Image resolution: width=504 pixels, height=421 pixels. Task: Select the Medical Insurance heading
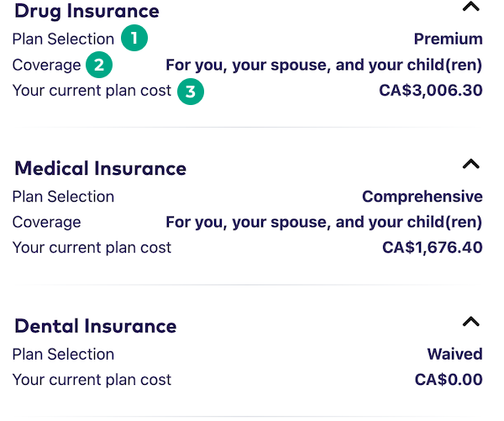pos(100,168)
